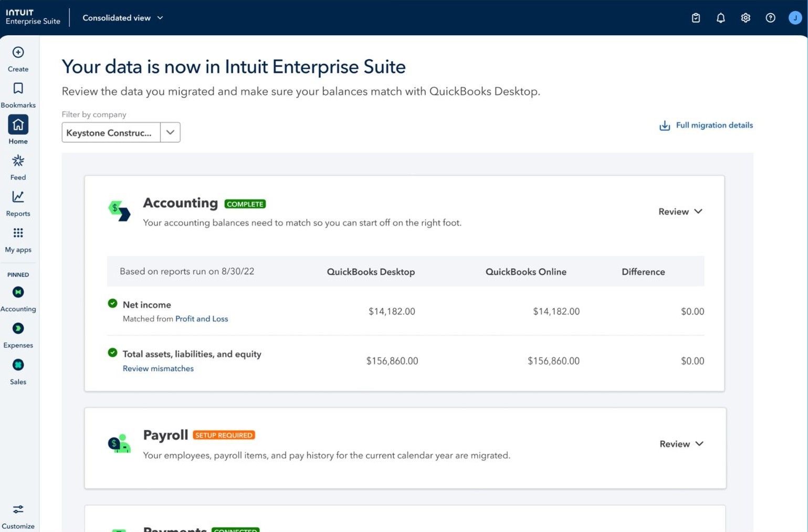Screen dimensions: 808x532
Task: Click the Accounting section heading
Action: click(180, 203)
